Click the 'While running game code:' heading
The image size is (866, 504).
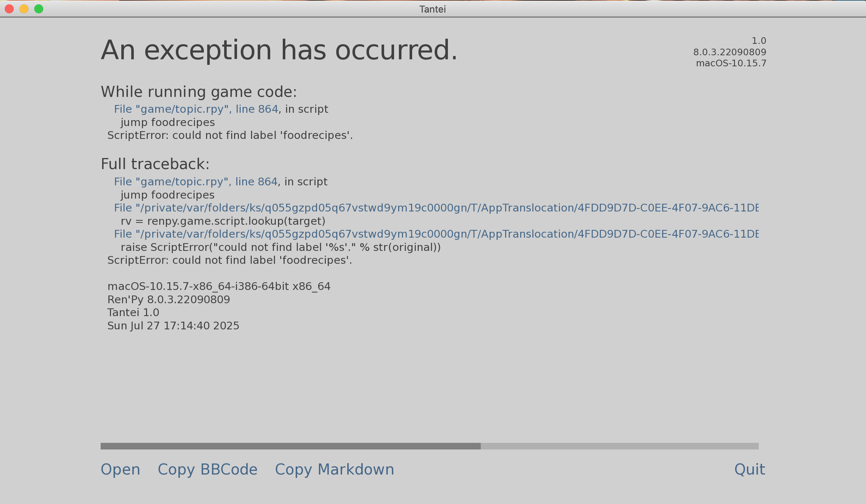[x=199, y=92]
